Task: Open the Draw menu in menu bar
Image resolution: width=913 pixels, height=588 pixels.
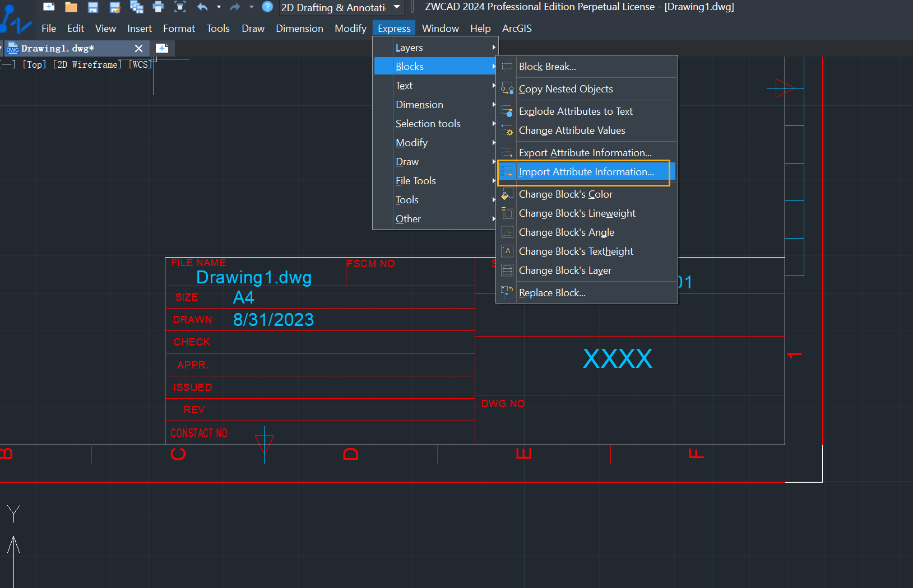Action: [253, 29]
